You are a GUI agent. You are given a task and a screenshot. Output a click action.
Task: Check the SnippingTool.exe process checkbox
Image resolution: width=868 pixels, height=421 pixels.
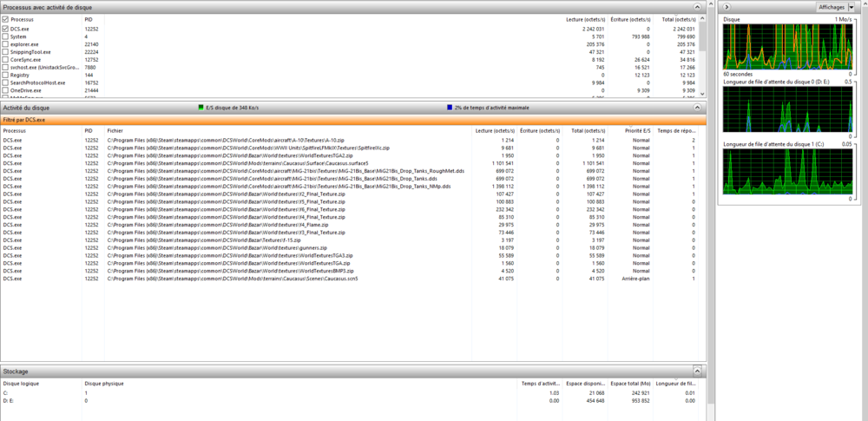[5, 51]
